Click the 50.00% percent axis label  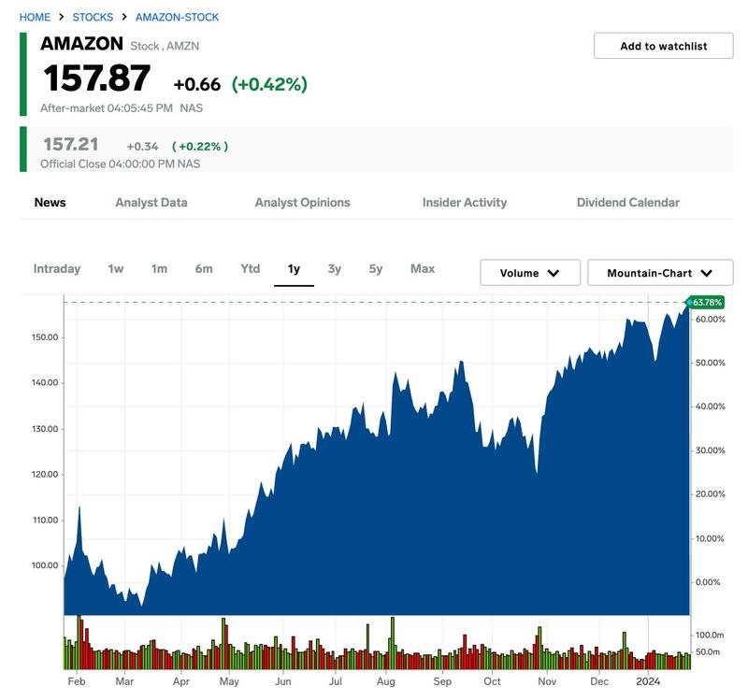click(x=710, y=363)
